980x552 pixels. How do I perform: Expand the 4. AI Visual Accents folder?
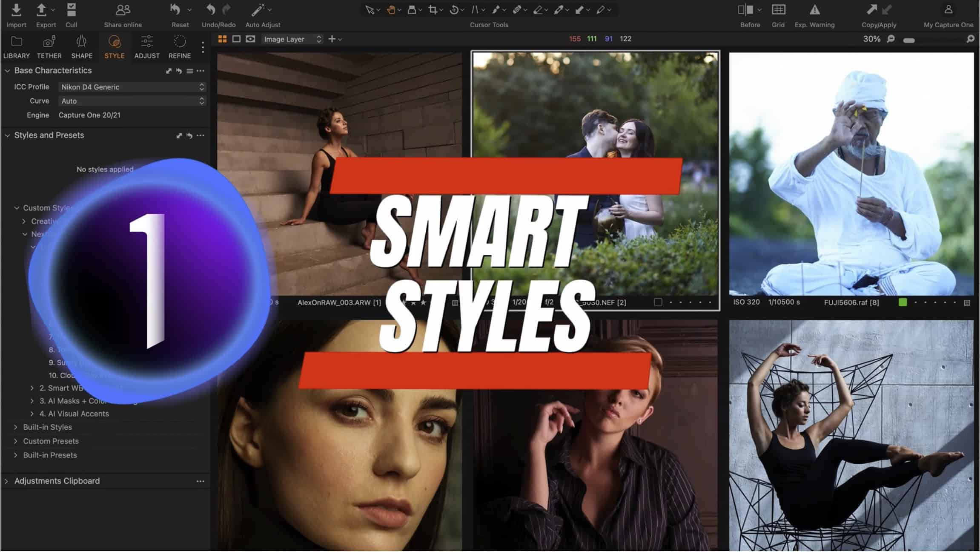click(x=32, y=414)
